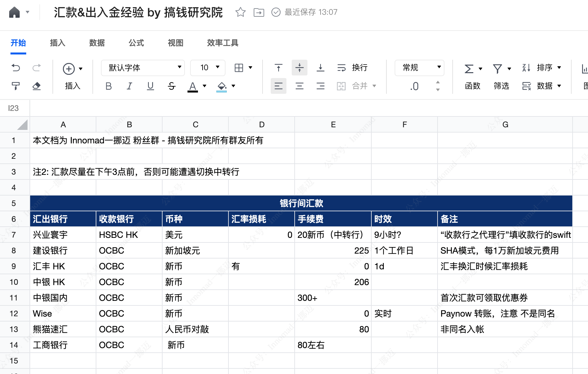This screenshot has width=588, height=374.
Task: Open the font size 10 dropdown
Action: click(208, 68)
